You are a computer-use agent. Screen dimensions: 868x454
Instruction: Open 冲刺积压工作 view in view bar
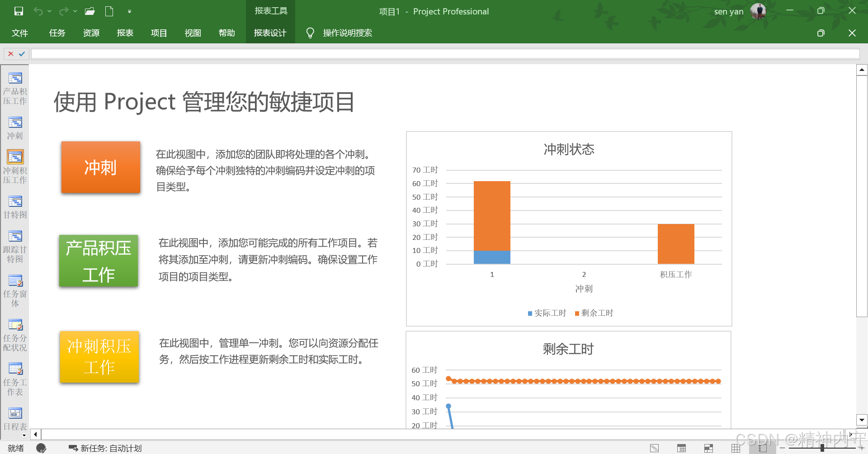click(15, 167)
